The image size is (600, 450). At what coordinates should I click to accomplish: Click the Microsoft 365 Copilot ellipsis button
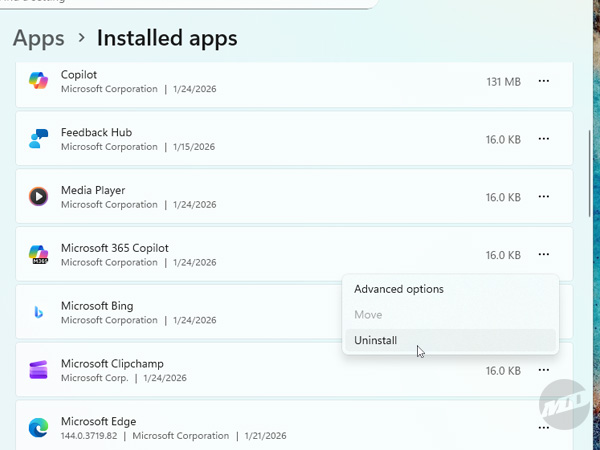(544, 255)
